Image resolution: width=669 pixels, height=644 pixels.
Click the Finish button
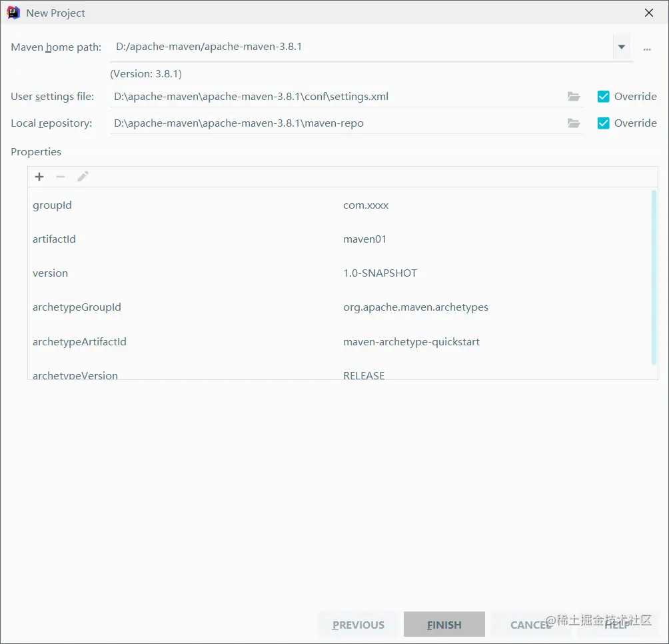point(444,625)
